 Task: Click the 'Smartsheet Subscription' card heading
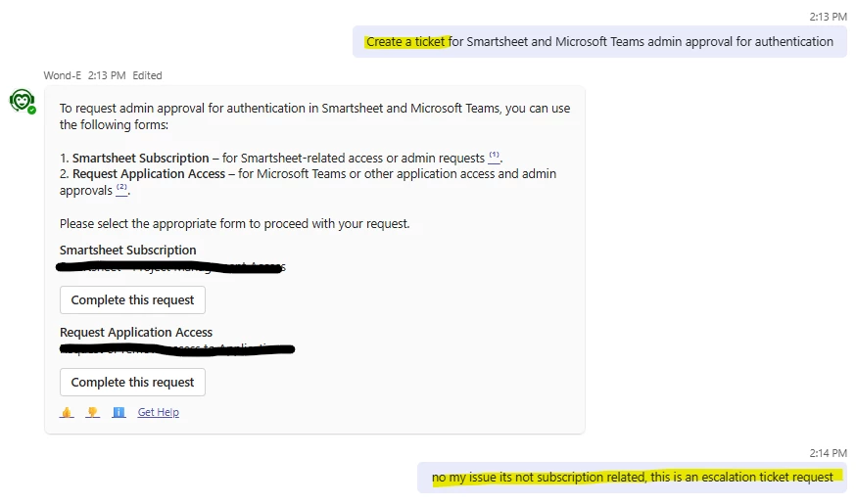coord(127,250)
